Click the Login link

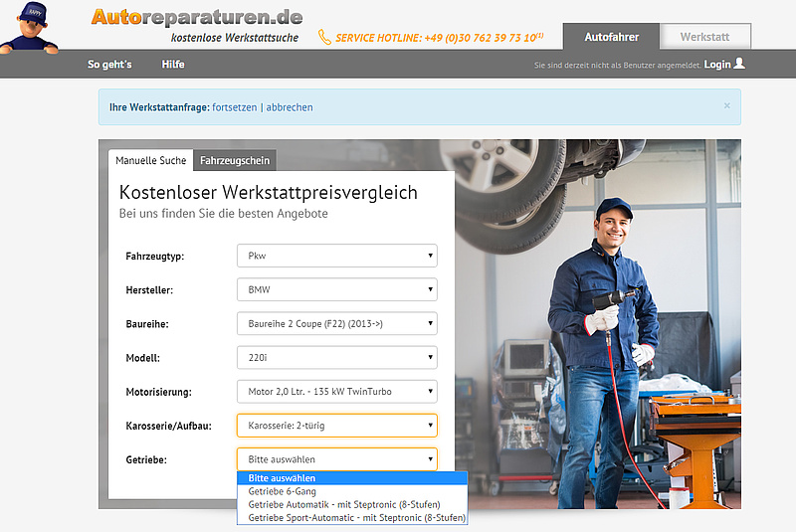[716, 65]
